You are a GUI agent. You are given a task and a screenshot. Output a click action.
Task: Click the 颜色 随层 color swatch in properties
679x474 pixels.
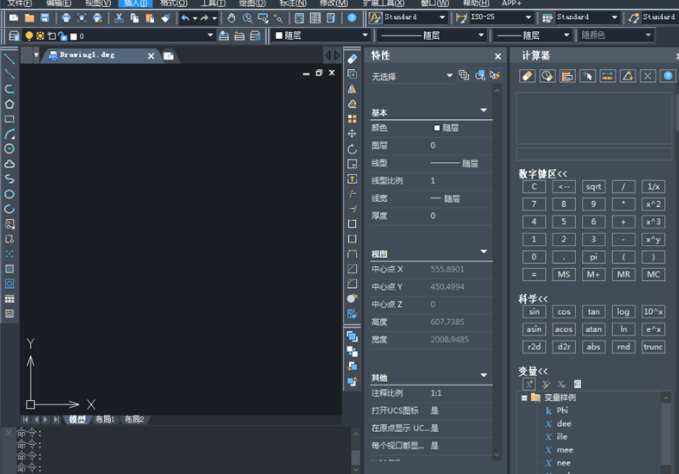tap(436, 128)
